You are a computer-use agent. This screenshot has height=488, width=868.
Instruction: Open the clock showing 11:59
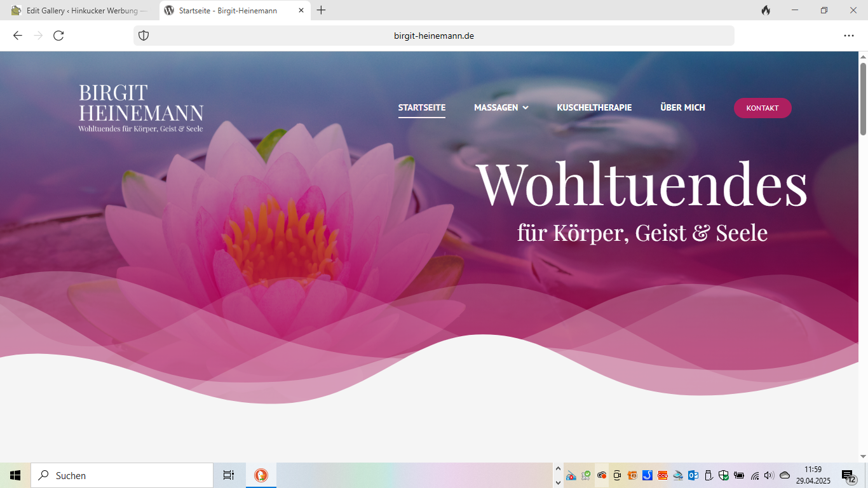[813, 475]
